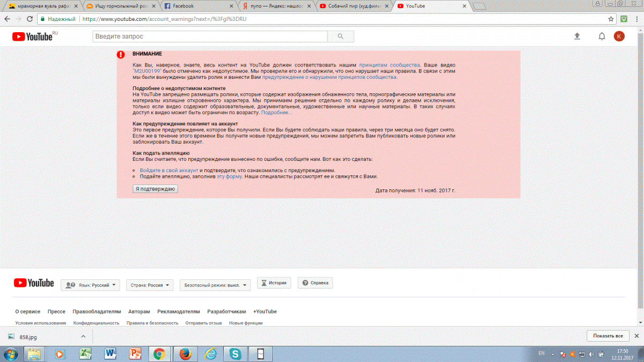Open the Chrome three-dot menu
The height and width of the screenshot is (362, 644).
pyautogui.click(x=636, y=18)
